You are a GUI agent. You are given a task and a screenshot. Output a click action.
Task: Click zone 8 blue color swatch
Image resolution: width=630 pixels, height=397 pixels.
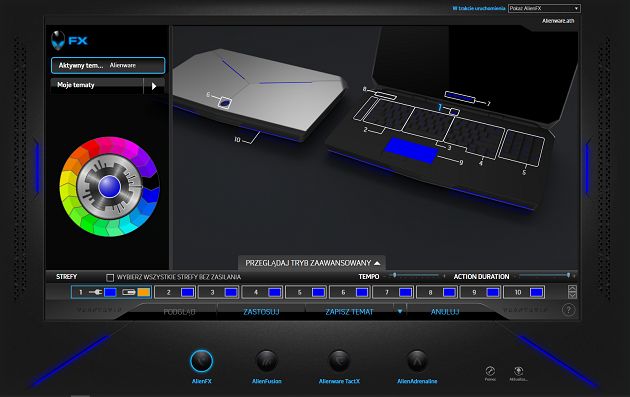(449, 292)
